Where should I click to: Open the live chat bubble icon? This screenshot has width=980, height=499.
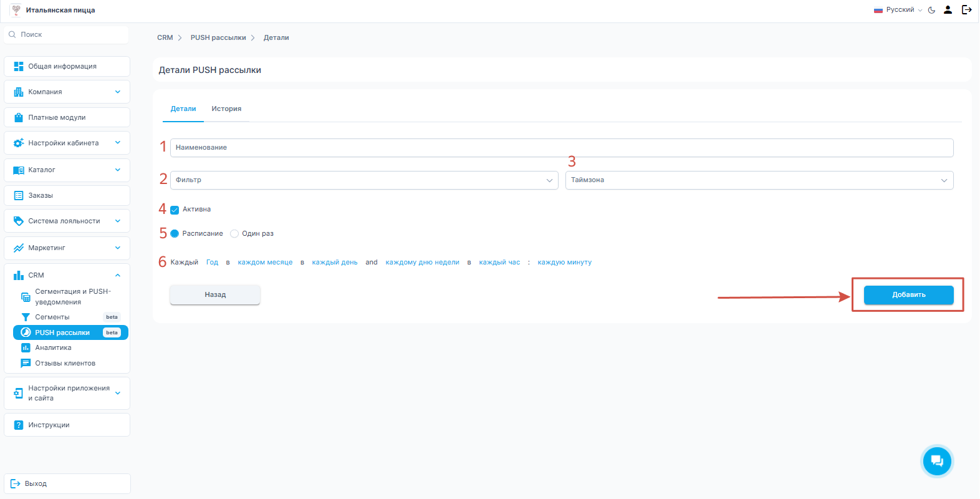[936, 461]
